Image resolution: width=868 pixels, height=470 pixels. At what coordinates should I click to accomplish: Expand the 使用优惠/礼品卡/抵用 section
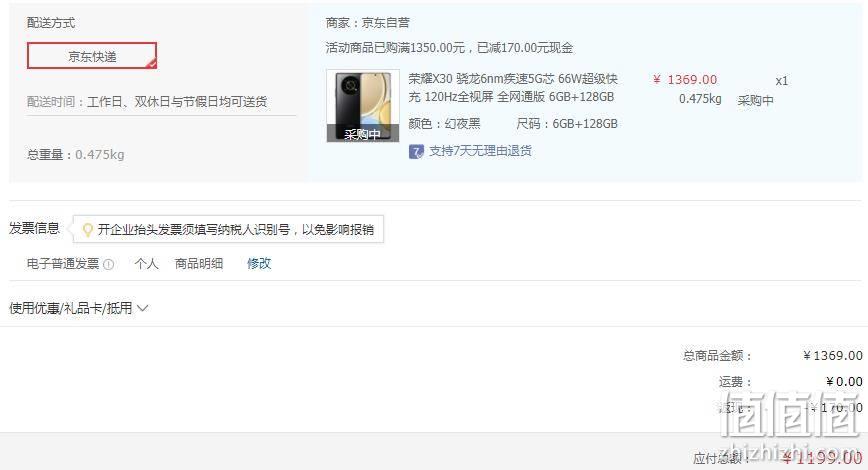79,308
